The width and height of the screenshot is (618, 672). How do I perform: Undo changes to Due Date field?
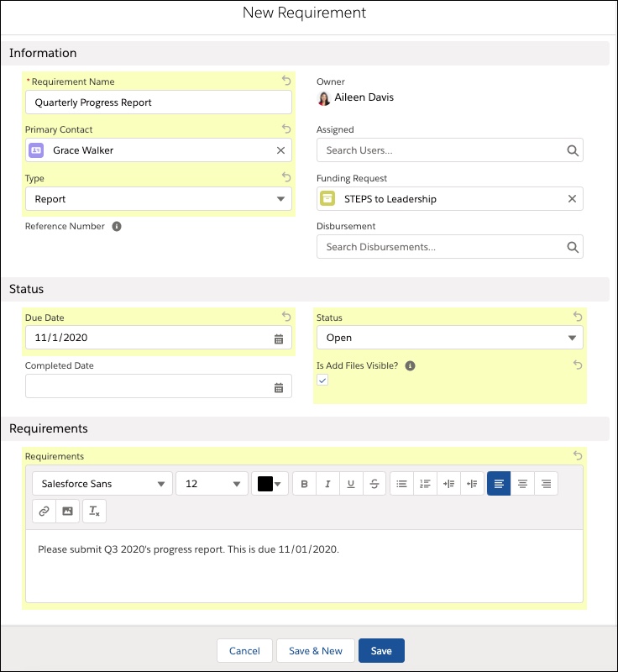[x=286, y=317]
